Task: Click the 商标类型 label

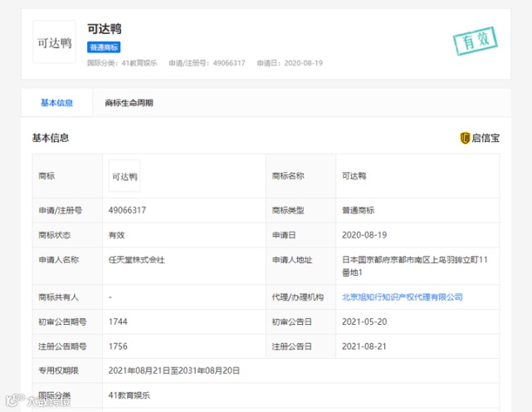Action: 288,210
